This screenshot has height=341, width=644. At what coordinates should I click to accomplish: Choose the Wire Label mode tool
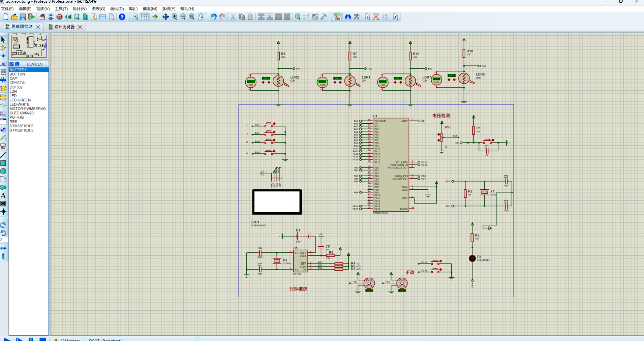tap(3, 64)
